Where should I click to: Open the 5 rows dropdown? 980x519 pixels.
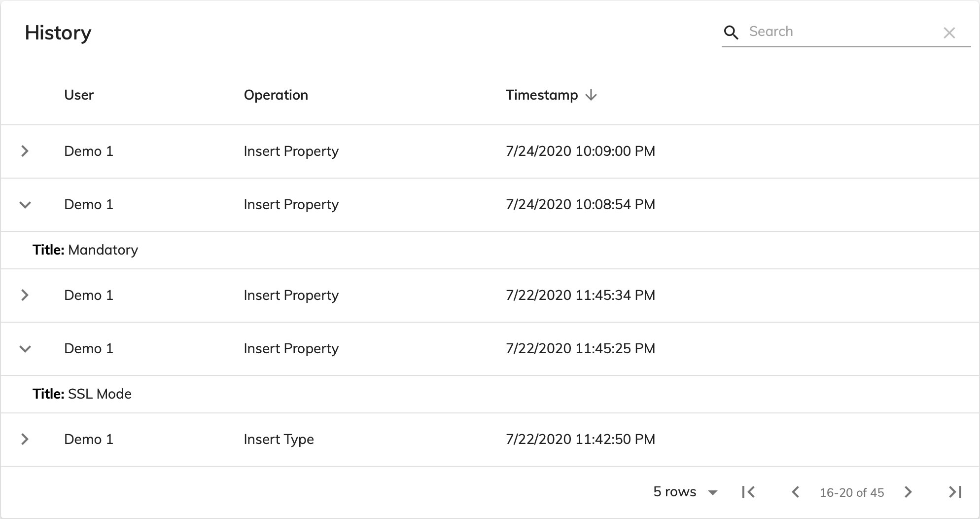[x=685, y=492]
